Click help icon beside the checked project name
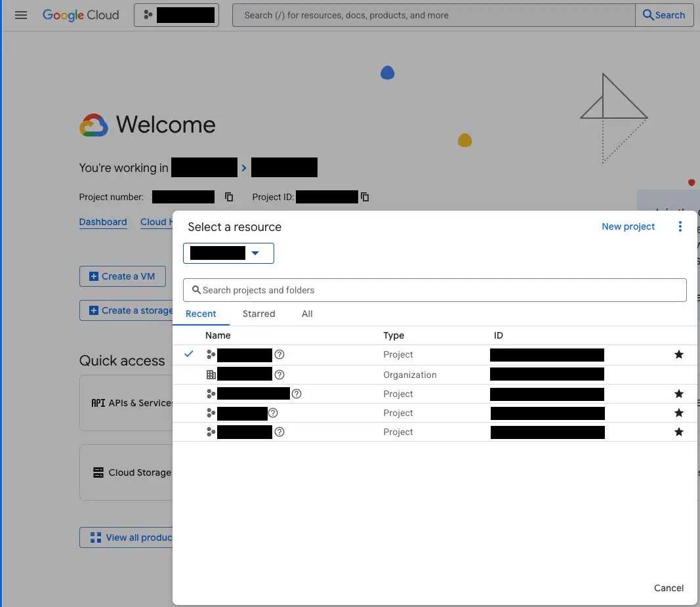700x607 pixels. pyautogui.click(x=279, y=354)
